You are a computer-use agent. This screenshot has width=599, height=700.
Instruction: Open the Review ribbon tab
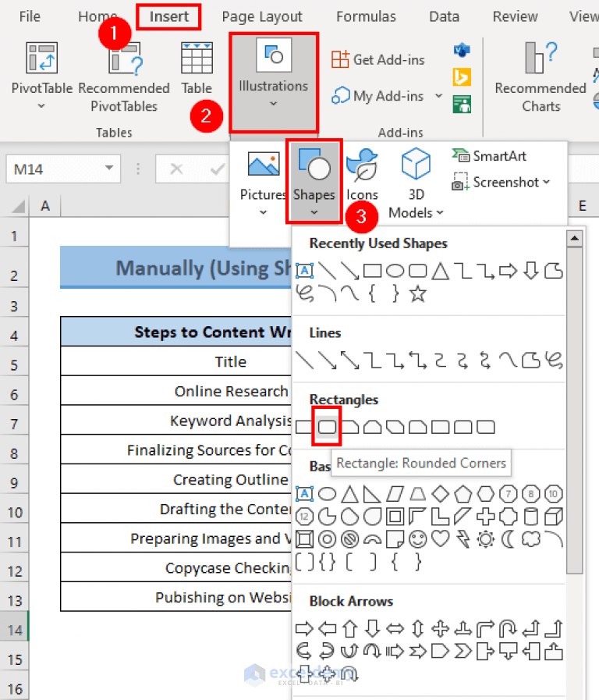point(515,16)
